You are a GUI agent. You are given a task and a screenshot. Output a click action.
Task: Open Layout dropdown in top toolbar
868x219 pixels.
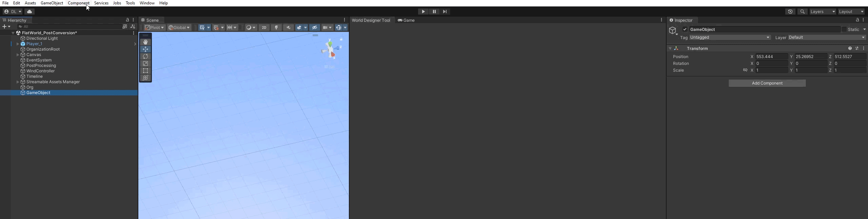pos(851,12)
